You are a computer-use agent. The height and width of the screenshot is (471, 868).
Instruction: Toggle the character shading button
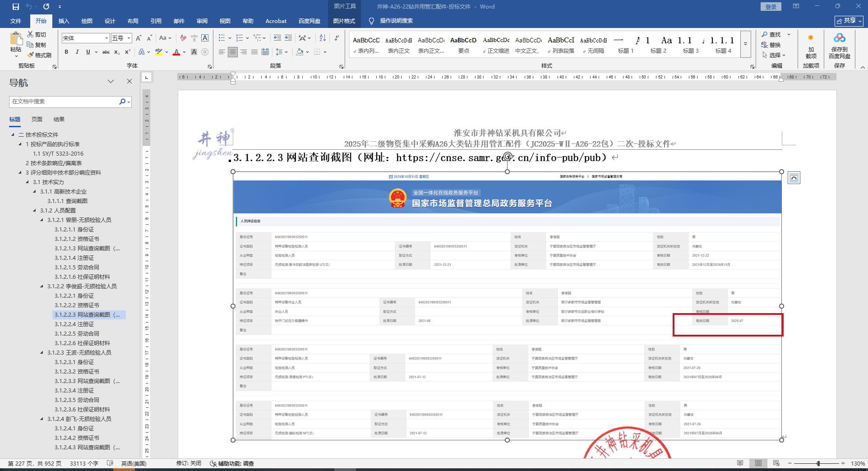click(194, 52)
